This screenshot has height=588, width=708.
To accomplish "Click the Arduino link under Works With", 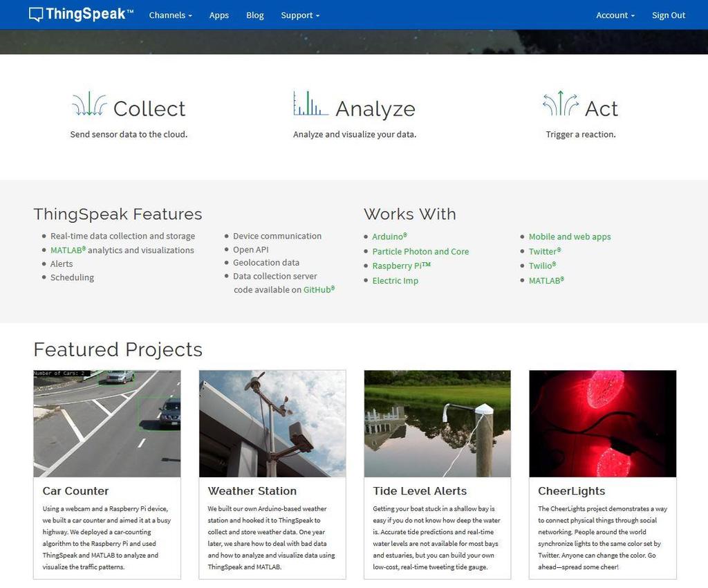I will pos(390,236).
